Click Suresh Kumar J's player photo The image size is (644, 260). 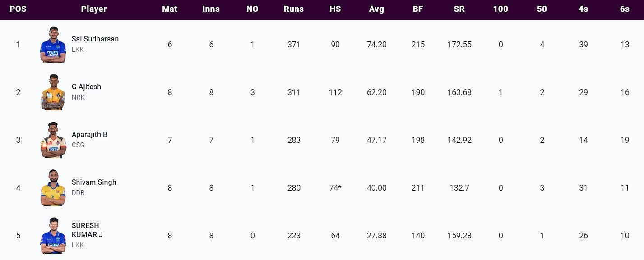(53, 236)
